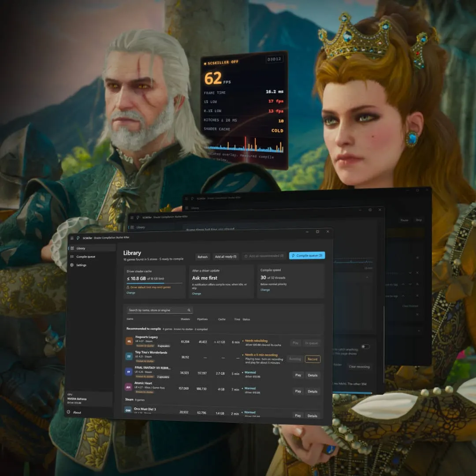Click the Add all recommended button
The width and height of the screenshot is (476, 476).
pyautogui.click(x=264, y=256)
